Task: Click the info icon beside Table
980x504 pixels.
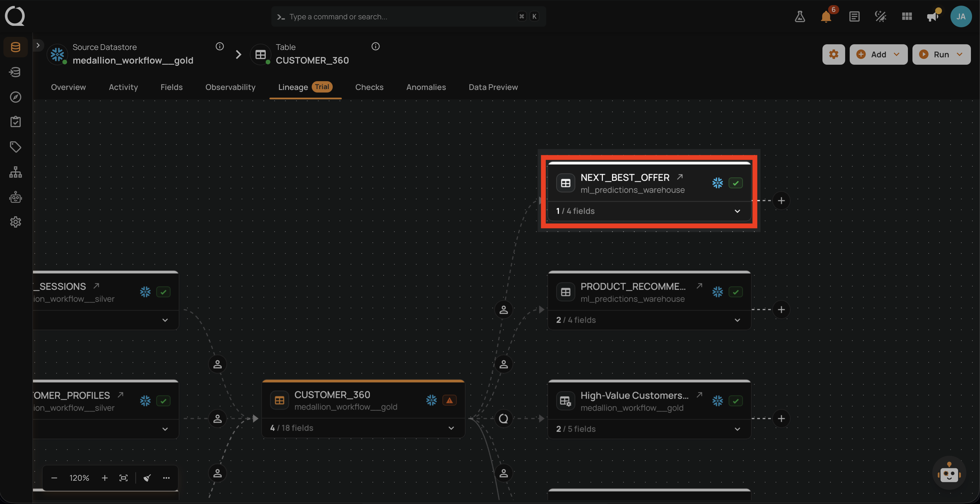Action: tap(376, 47)
